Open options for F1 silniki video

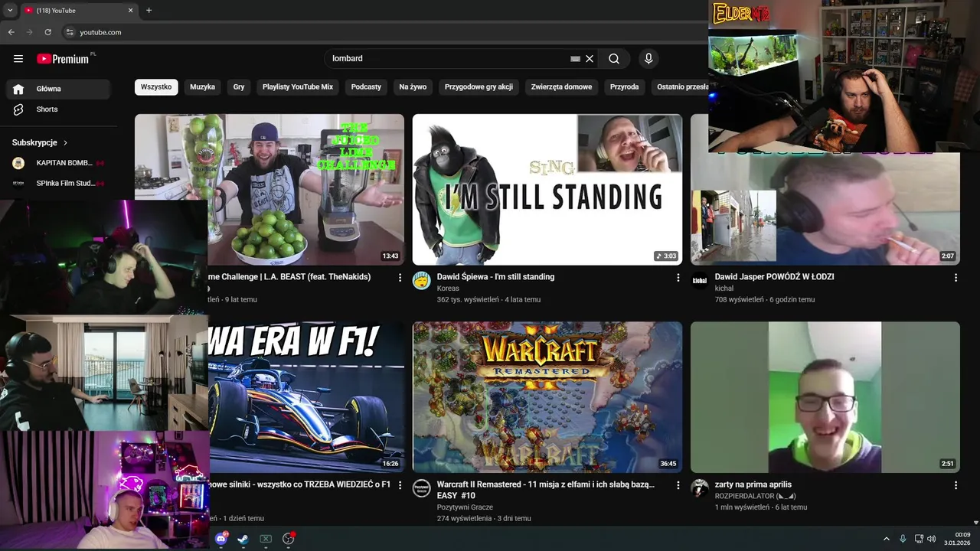[x=400, y=485]
